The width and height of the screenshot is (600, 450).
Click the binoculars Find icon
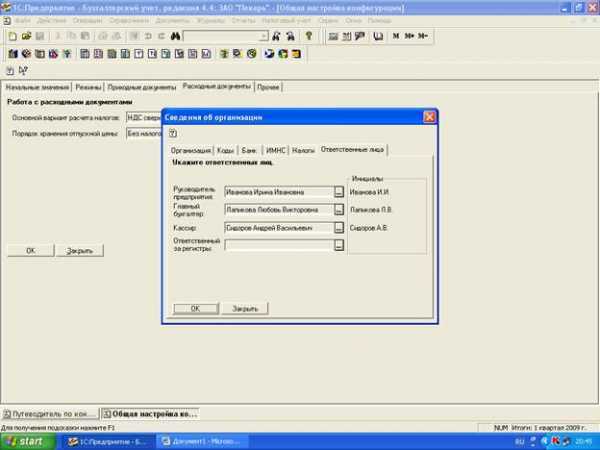175,36
